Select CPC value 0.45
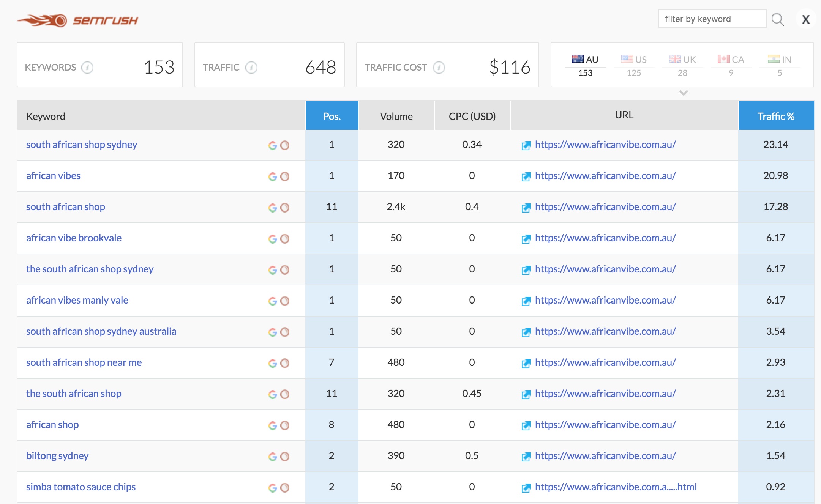The image size is (821, 504). (x=472, y=394)
